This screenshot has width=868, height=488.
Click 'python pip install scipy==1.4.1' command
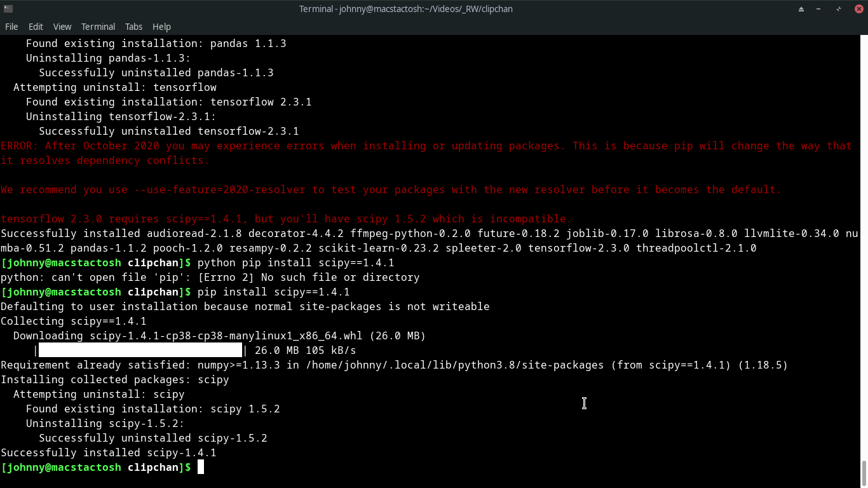point(295,262)
